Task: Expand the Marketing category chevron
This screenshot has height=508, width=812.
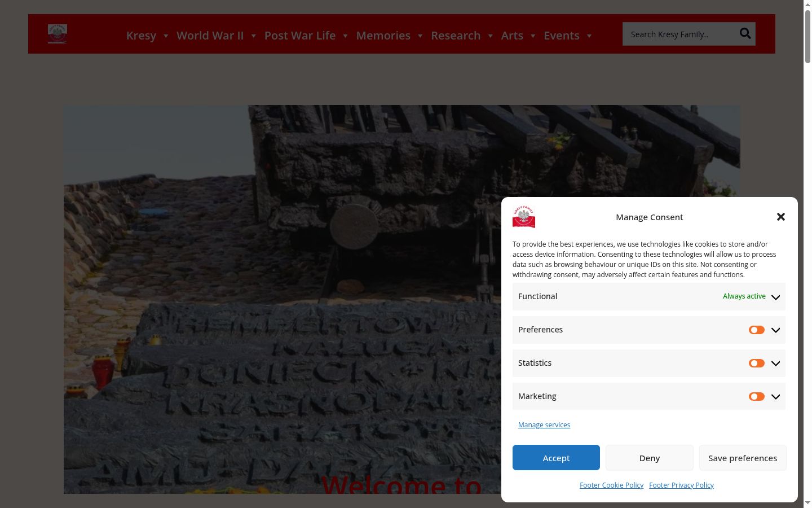Action: (x=776, y=397)
